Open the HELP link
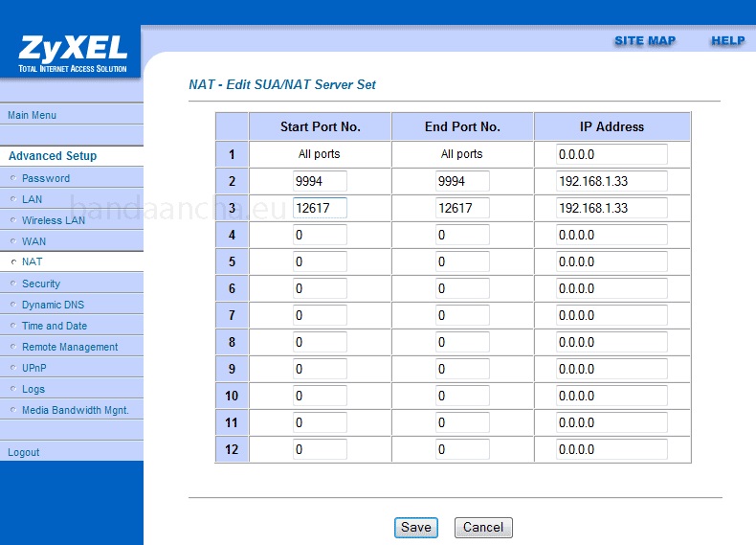Image resolution: width=756 pixels, height=545 pixels. [x=728, y=41]
